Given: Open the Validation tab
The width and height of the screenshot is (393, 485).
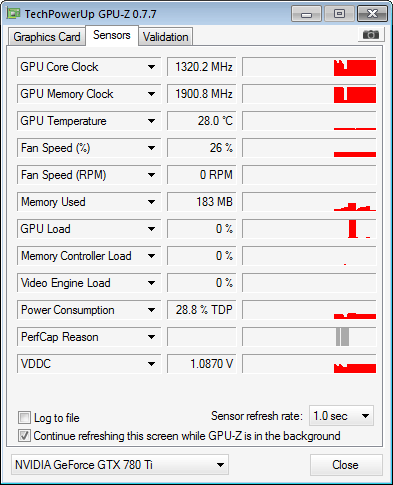Looking at the screenshot, I should [x=166, y=37].
